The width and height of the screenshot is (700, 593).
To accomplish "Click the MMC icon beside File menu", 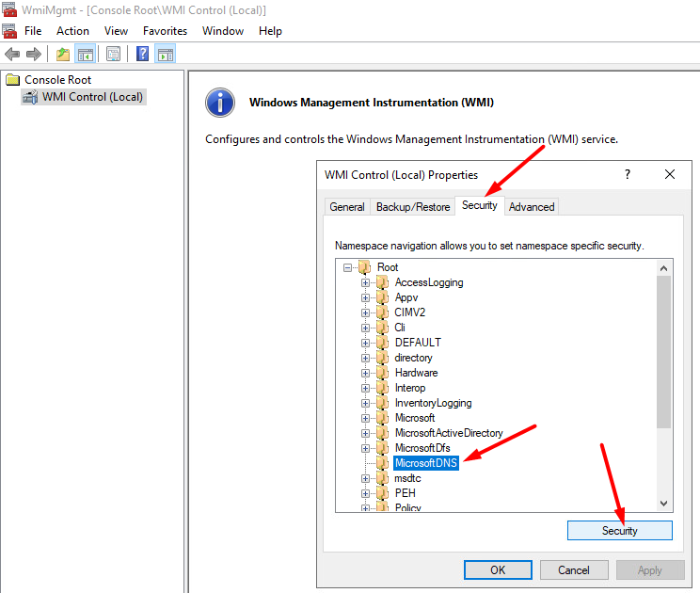I will (9, 31).
